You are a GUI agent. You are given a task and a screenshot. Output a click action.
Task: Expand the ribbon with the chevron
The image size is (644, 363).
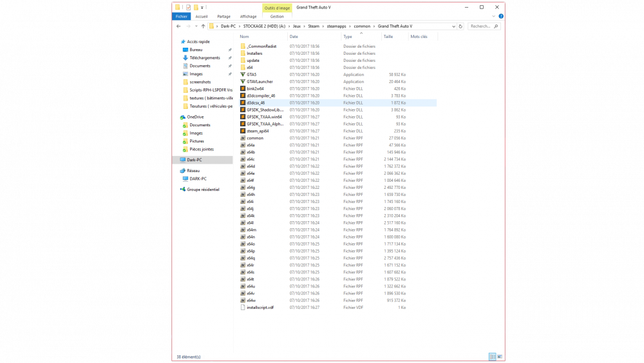tap(493, 17)
